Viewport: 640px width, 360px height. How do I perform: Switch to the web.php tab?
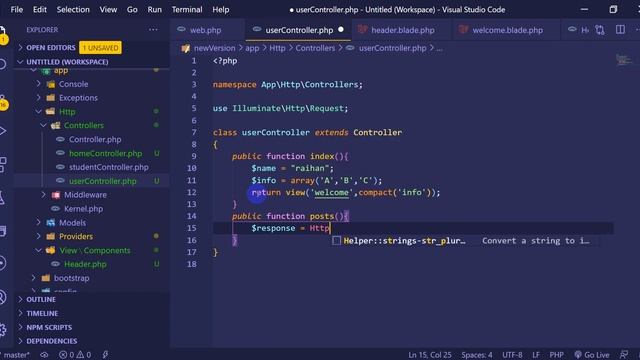(207, 30)
